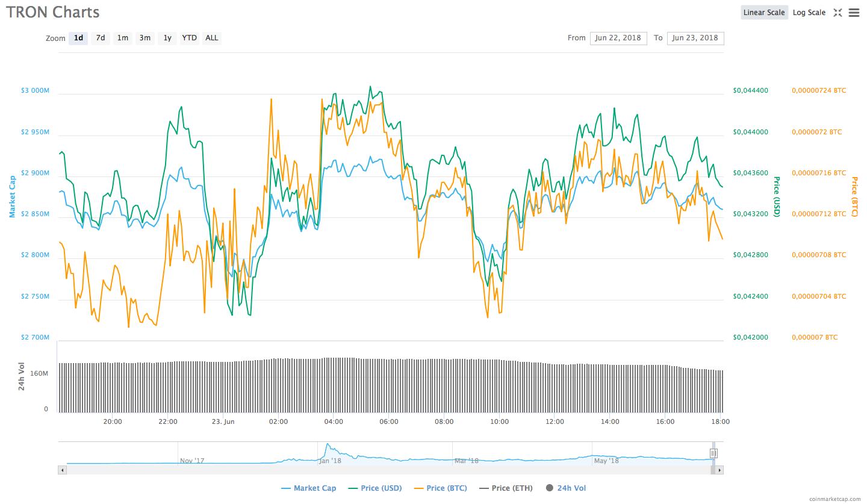The image size is (867, 504).
Task: Click the $0,044400 USD price axis label
Action: point(750,91)
